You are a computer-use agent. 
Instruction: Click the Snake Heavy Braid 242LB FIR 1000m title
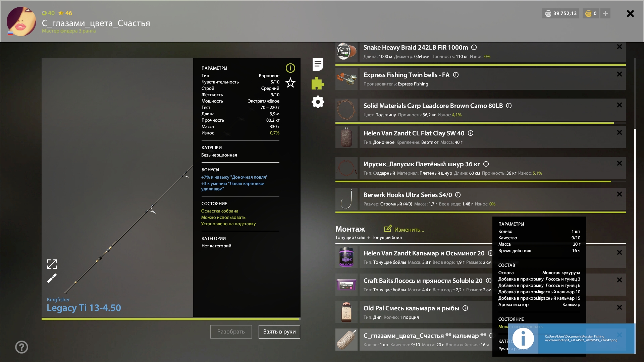pos(416,47)
